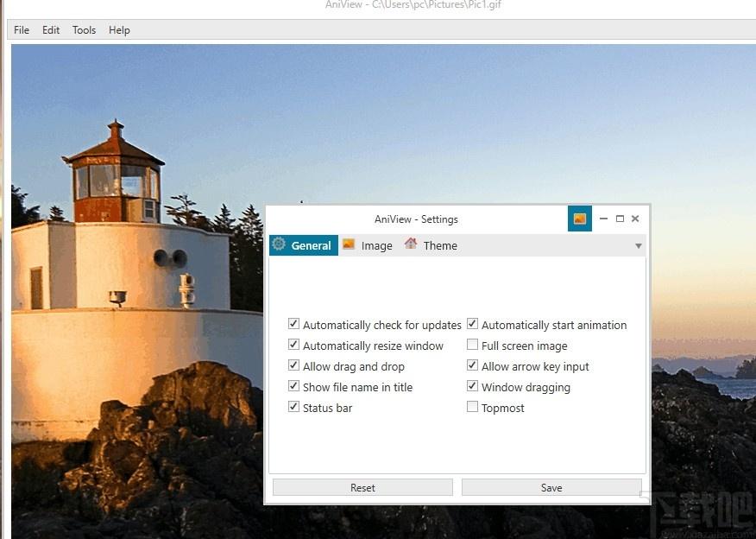Click the picture icon beside Image tab
The width and height of the screenshot is (756, 539).
(349, 244)
